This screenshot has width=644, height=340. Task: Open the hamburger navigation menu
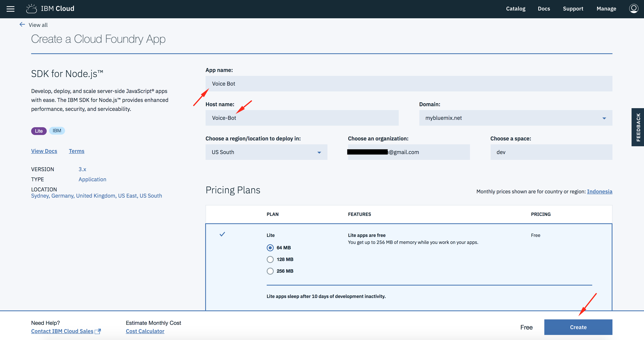[11, 9]
